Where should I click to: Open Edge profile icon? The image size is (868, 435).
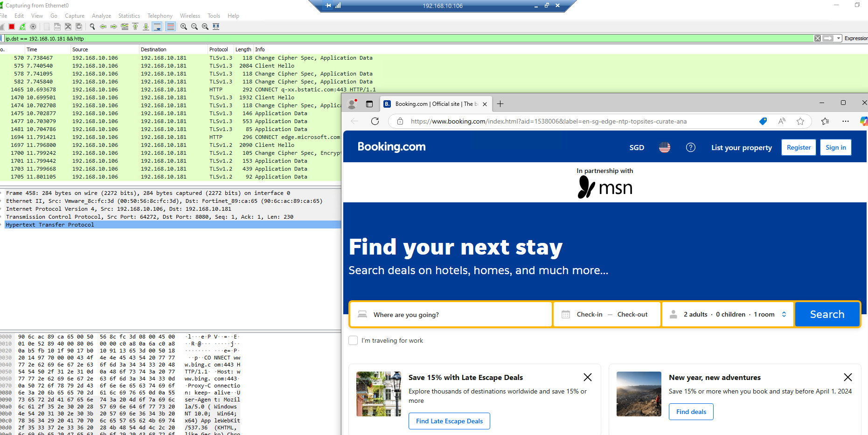(x=352, y=104)
